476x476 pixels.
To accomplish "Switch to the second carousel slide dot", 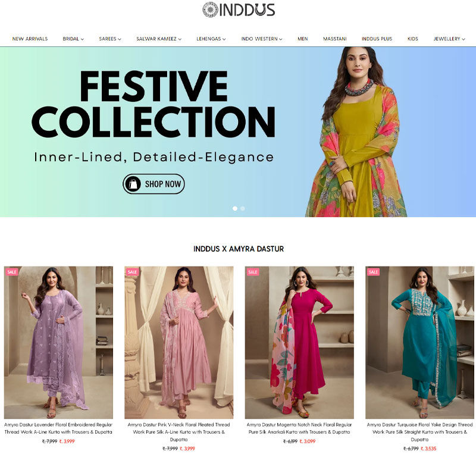I will pyautogui.click(x=243, y=209).
